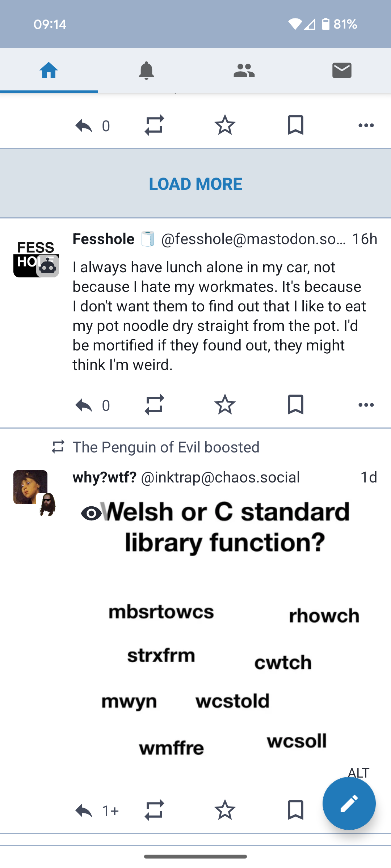The height and width of the screenshot is (868, 391).
Task: Open the Notifications bell tab
Action: (146, 70)
